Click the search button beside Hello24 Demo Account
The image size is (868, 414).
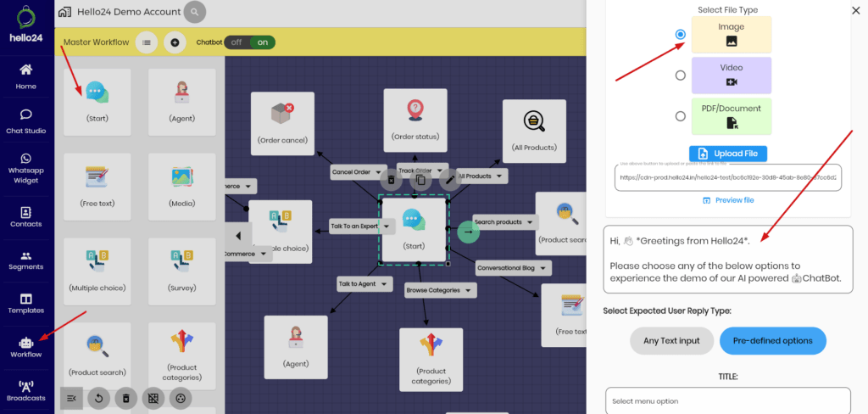(x=195, y=12)
